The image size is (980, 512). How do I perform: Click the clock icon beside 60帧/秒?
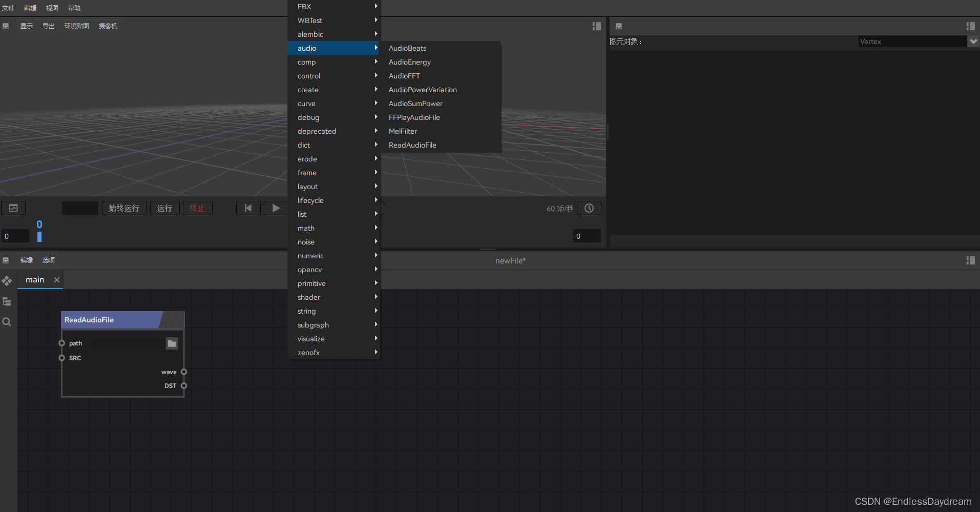coord(589,208)
